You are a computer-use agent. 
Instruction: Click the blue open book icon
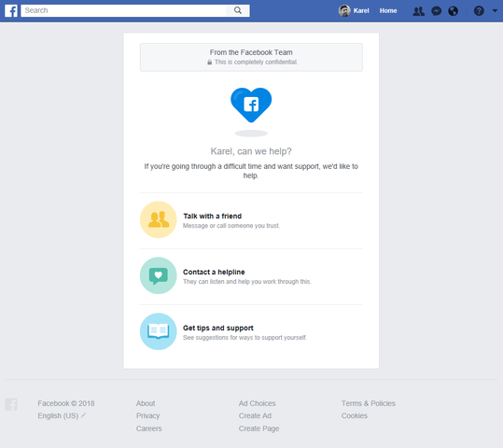point(158,331)
